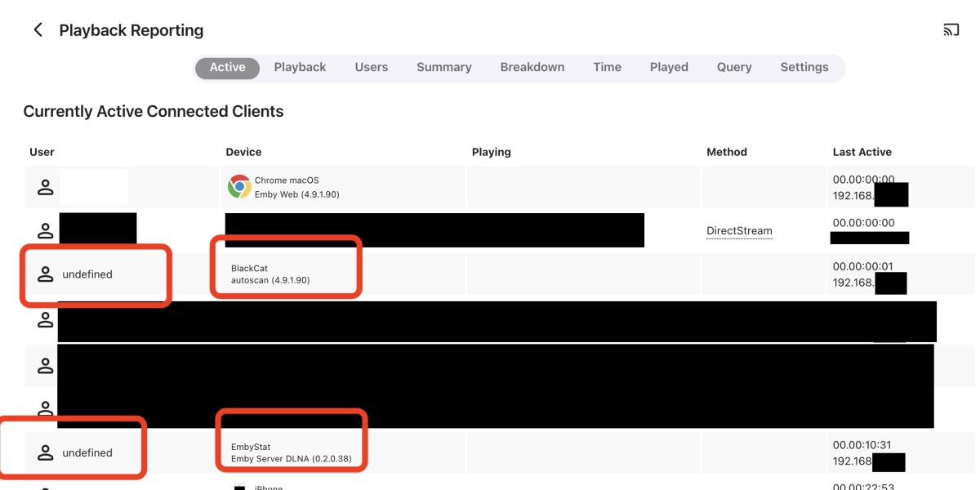
Task: Click user icon beside undefined in EmbyStat row
Action: click(45, 452)
